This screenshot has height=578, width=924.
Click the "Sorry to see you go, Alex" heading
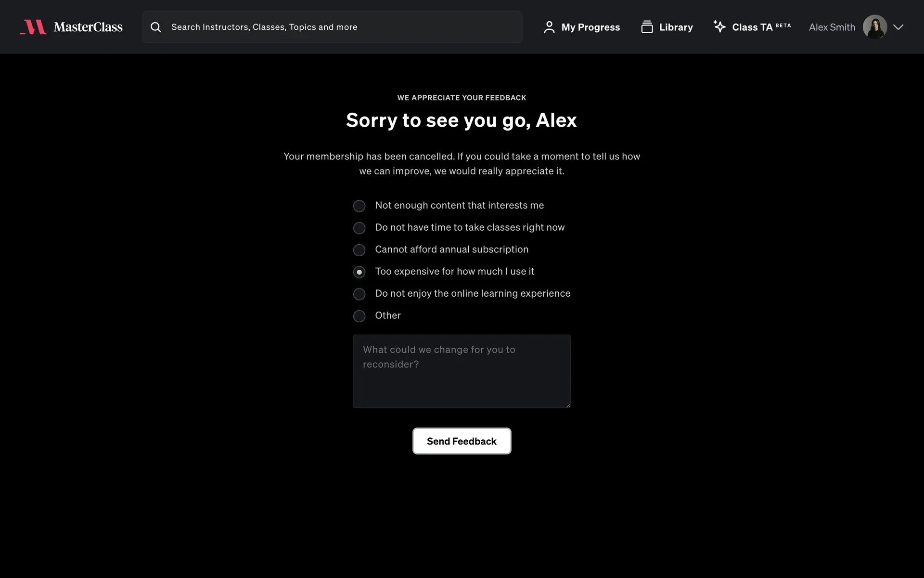[x=462, y=120]
